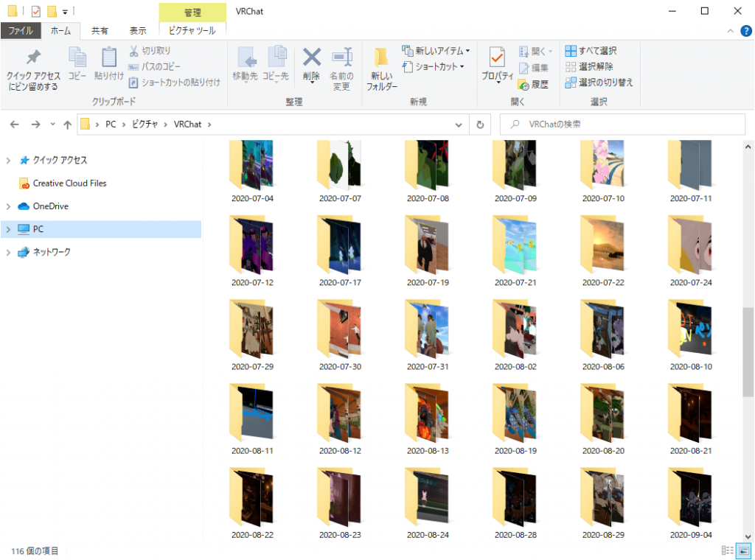The width and height of the screenshot is (755, 560).
Task: Switch to details view in status bar
Action: [x=728, y=550]
